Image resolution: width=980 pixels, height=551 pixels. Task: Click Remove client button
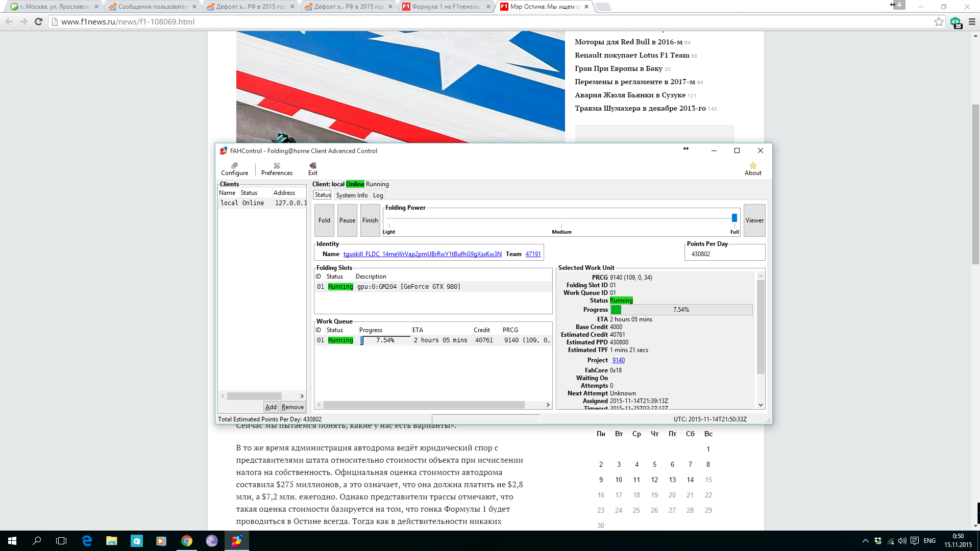click(292, 407)
